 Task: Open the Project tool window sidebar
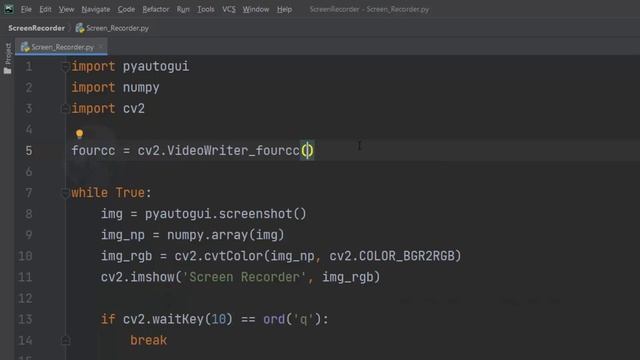[x=7, y=59]
